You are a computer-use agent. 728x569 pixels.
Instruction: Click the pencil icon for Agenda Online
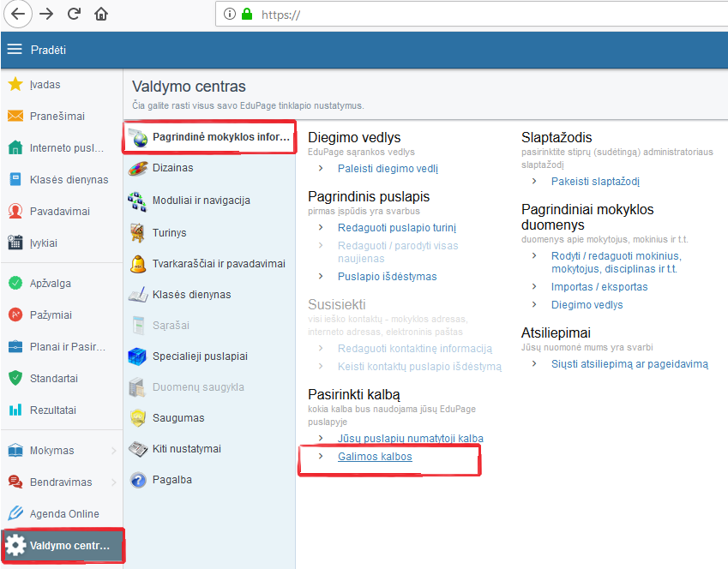(15, 513)
